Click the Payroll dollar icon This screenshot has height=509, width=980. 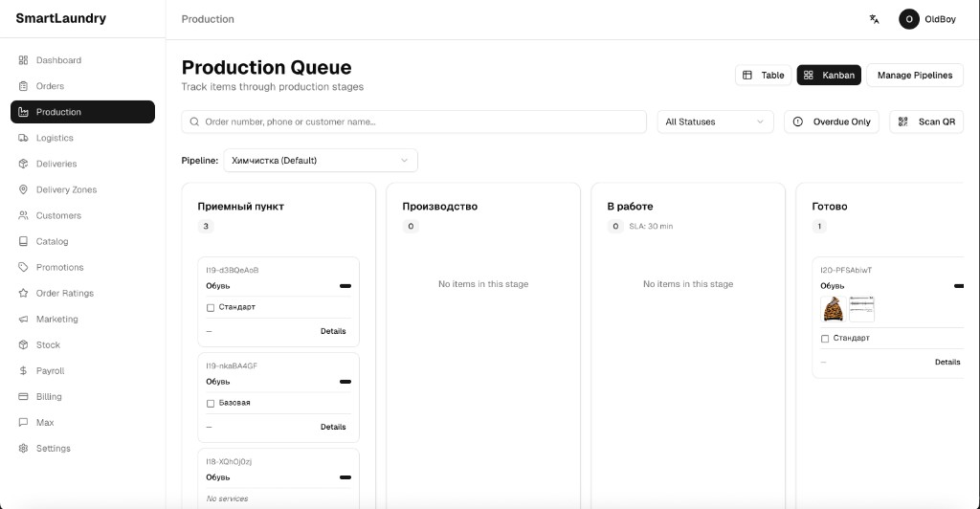pos(24,370)
